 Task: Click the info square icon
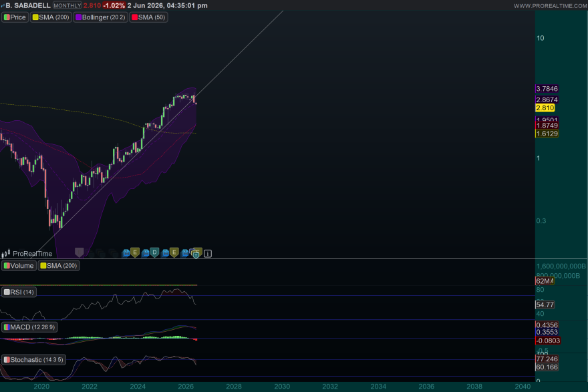pos(208,254)
